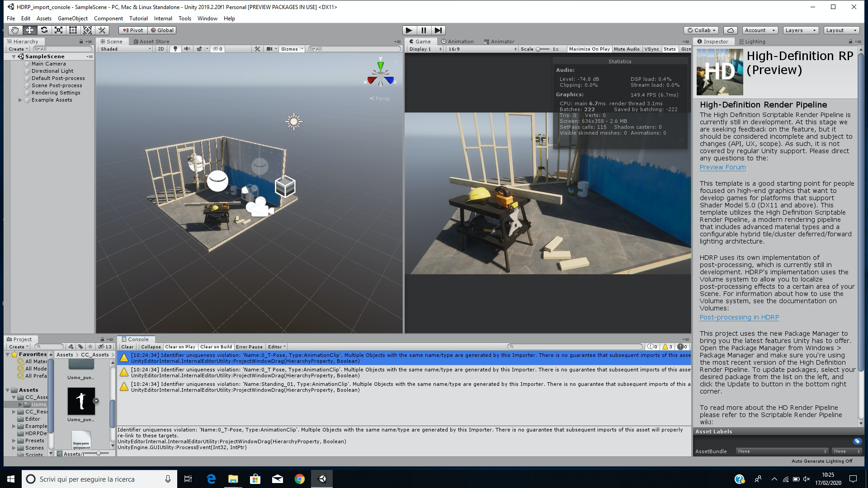Open the Hierarchy Create dropdown
The image size is (868, 488).
pyautogui.click(x=18, y=49)
